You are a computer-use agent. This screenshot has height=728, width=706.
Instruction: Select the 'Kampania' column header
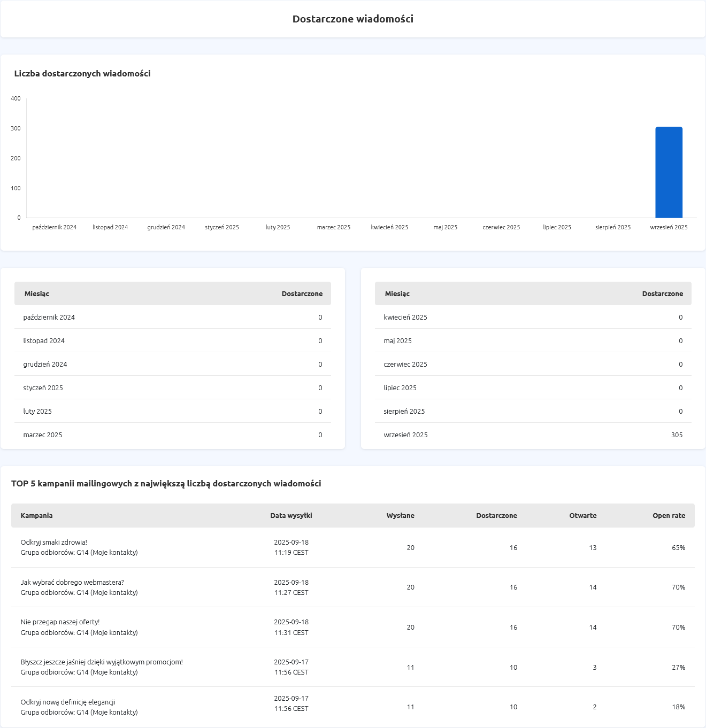(36, 516)
